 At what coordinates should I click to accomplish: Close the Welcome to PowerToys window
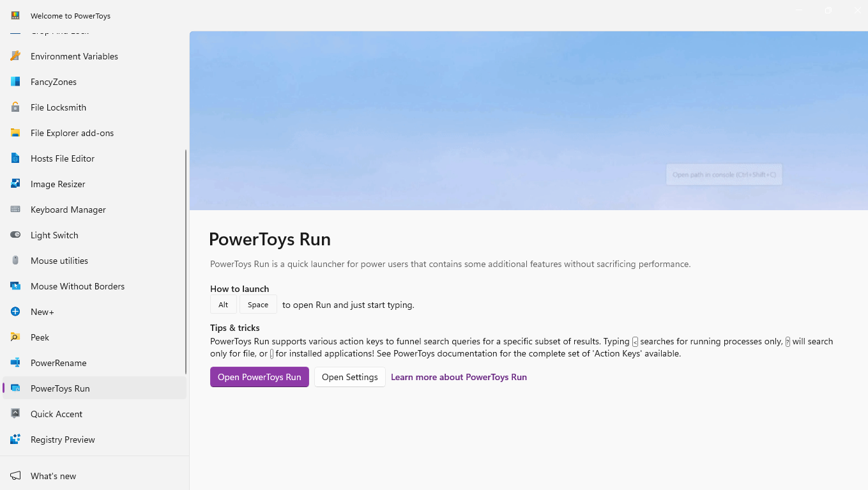(x=857, y=10)
